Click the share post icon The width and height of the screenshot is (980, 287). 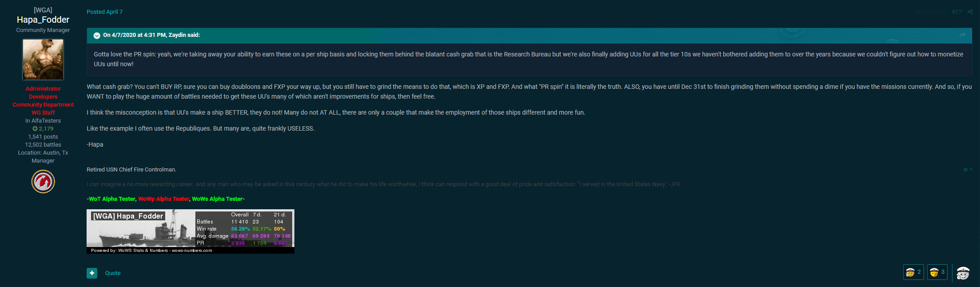pos(970,12)
